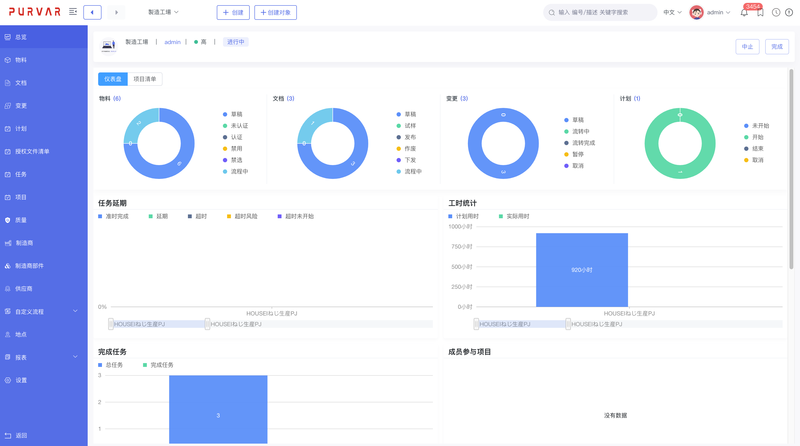Open 授权文件清单 in the sidebar
The image size is (800, 446).
tap(43, 152)
